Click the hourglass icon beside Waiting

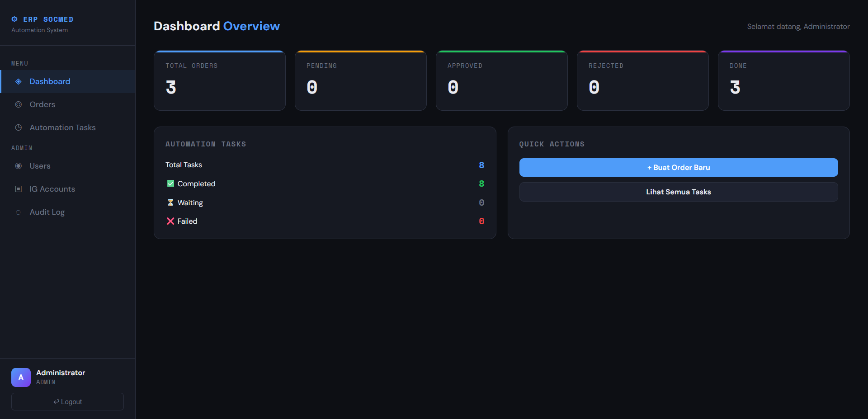(x=170, y=202)
